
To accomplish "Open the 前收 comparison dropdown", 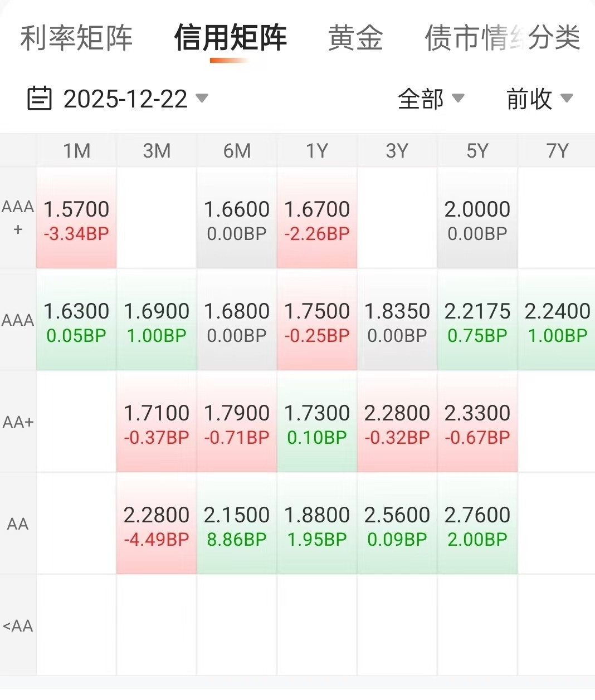I will (539, 99).
